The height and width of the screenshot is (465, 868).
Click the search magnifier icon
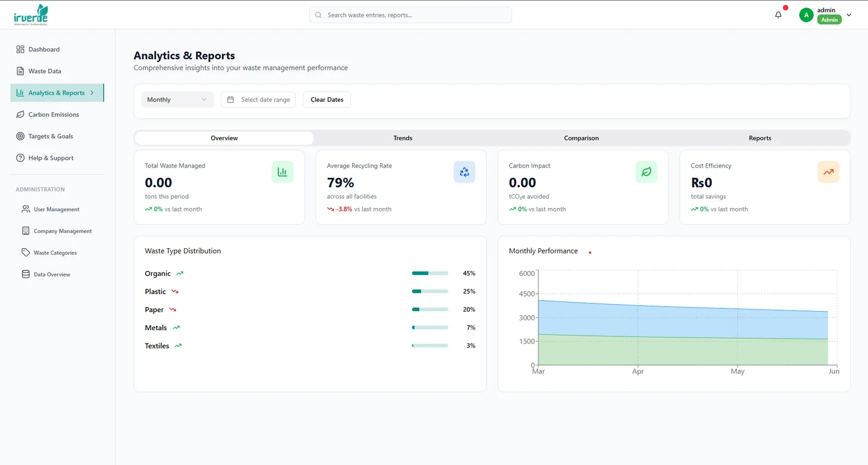(318, 15)
